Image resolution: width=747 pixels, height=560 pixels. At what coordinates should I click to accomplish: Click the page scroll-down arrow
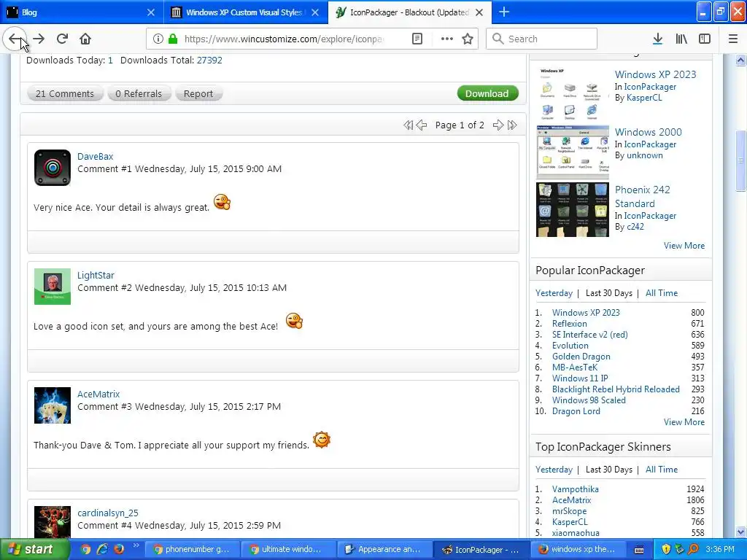tap(740, 532)
